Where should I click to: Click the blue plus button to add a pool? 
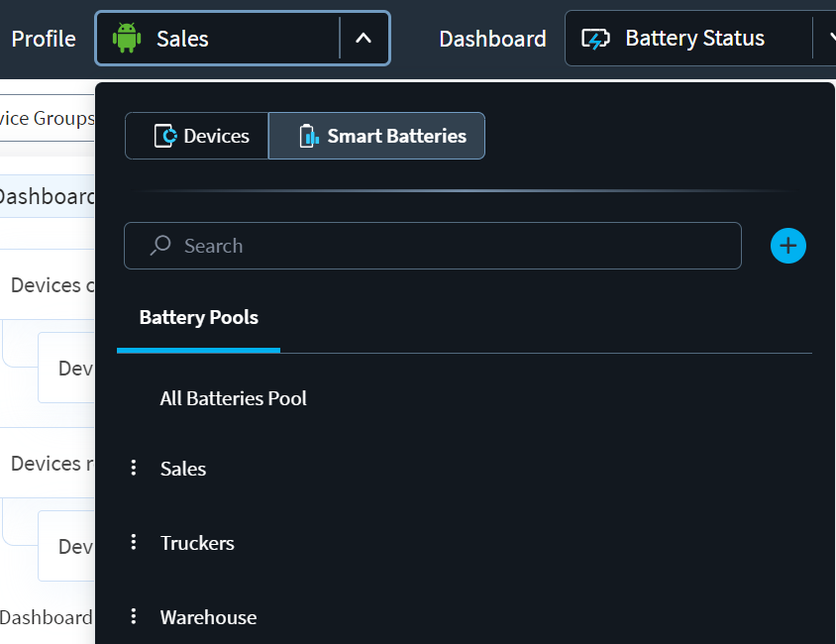(x=787, y=245)
